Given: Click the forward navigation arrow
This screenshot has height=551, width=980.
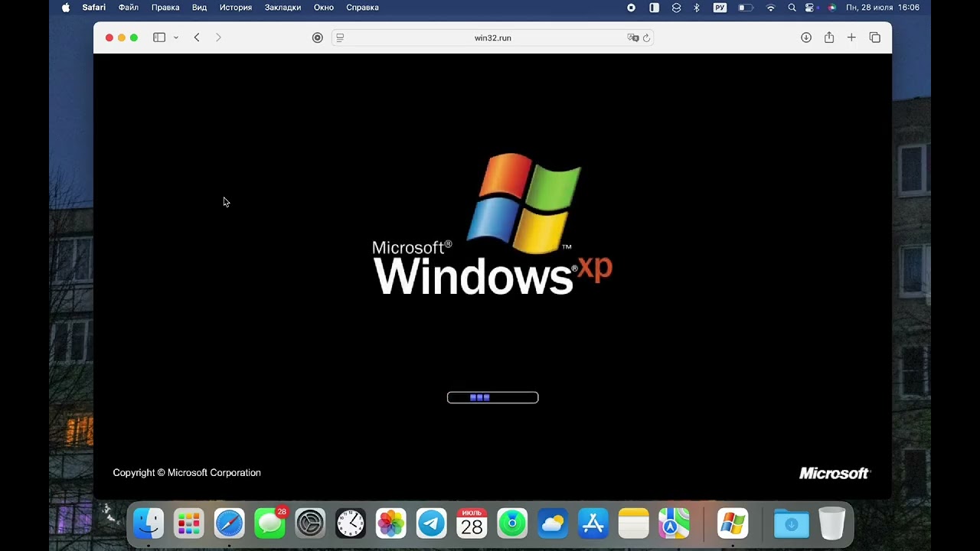Looking at the screenshot, I should (218, 37).
